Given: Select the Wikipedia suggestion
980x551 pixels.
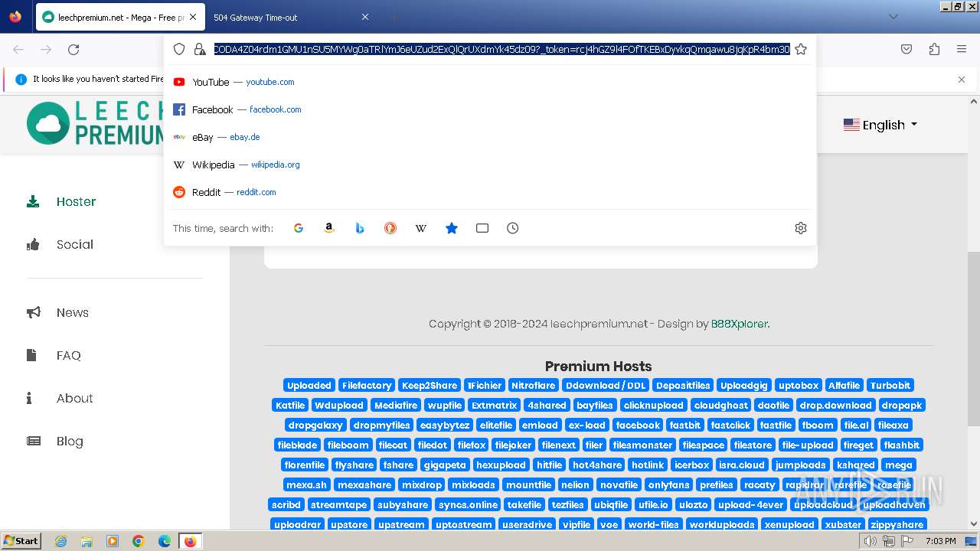Looking at the screenshot, I should click(490, 165).
